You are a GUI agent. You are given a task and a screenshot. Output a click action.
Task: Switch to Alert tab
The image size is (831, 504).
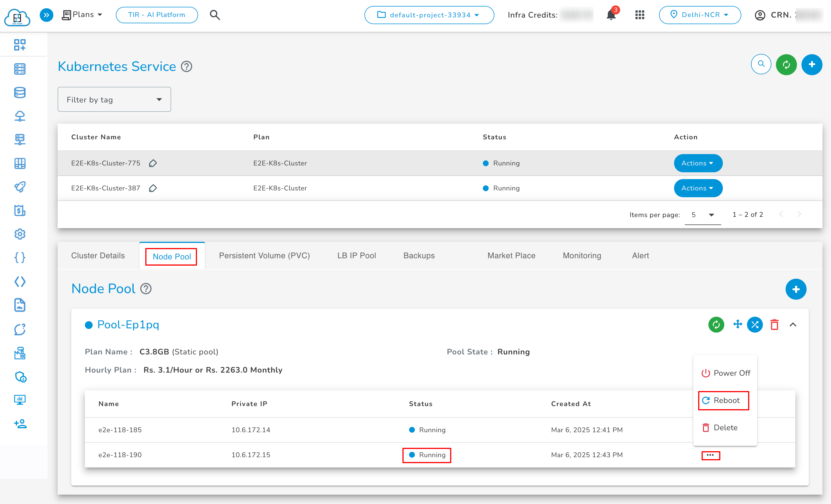point(640,255)
